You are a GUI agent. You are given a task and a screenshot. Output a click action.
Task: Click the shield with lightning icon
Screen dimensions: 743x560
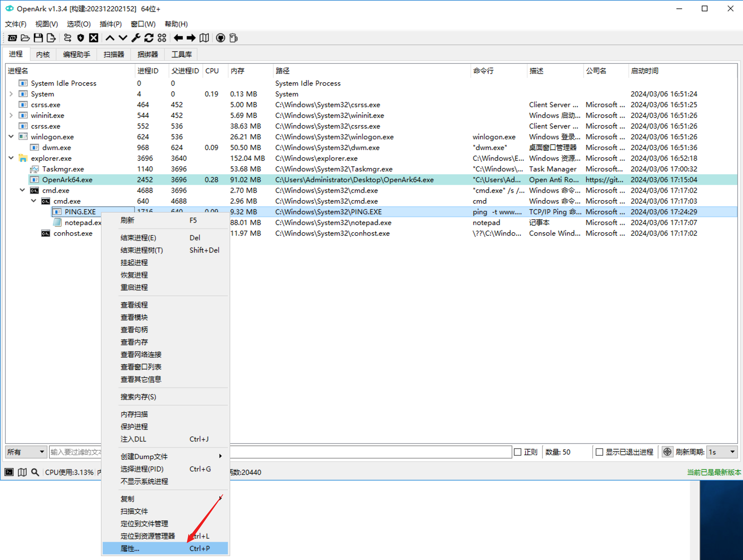pyautogui.click(x=80, y=38)
